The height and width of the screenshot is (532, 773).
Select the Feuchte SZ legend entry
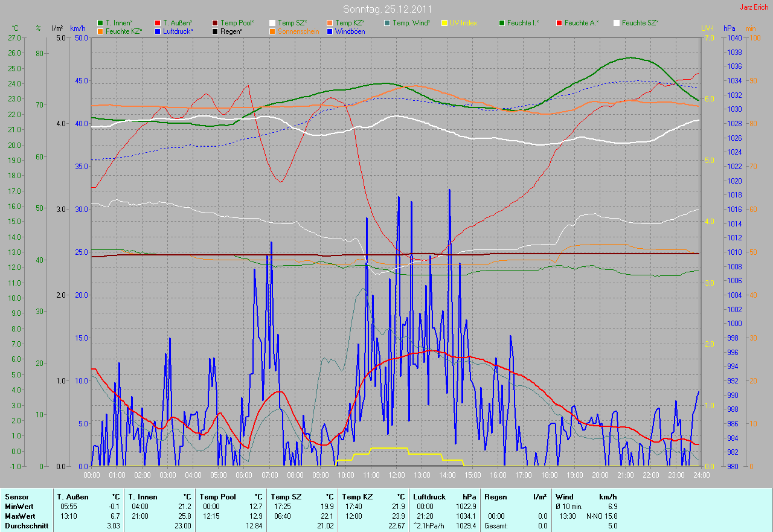(640, 23)
